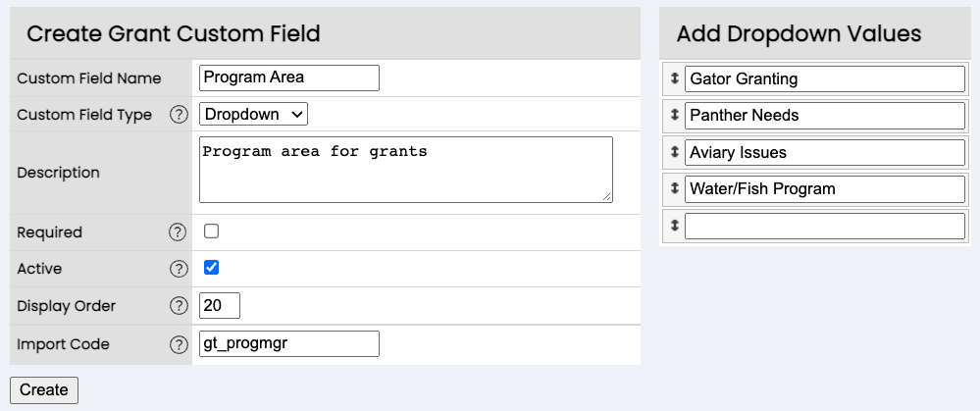Enable the Required checkbox
This screenshot has height=411, width=980.
212,231
